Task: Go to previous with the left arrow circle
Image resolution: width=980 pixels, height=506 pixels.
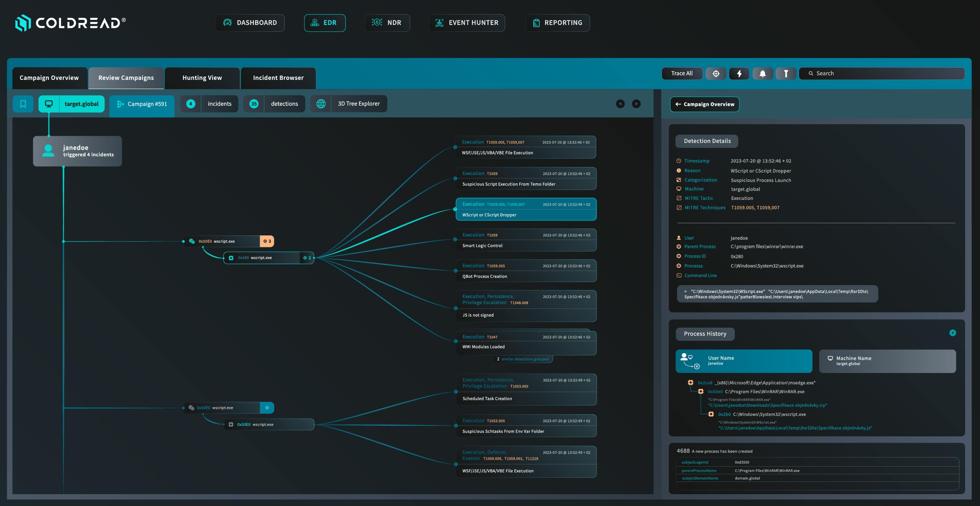Action: click(x=620, y=104)
